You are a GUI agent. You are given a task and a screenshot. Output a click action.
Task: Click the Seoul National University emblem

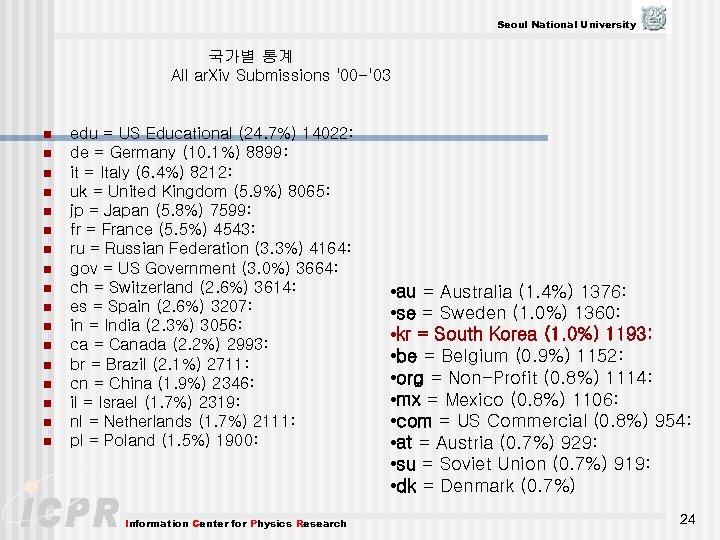pos(654,18)
